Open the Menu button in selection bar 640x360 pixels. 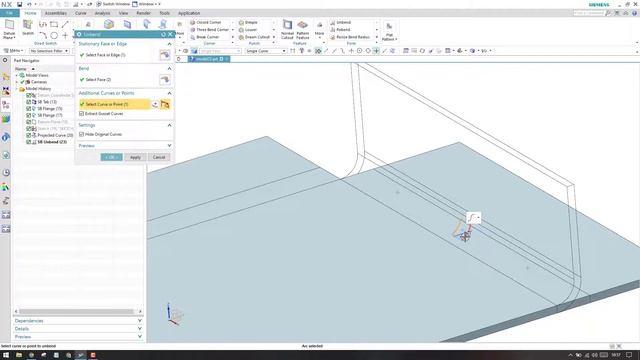[x=13, y=51]
